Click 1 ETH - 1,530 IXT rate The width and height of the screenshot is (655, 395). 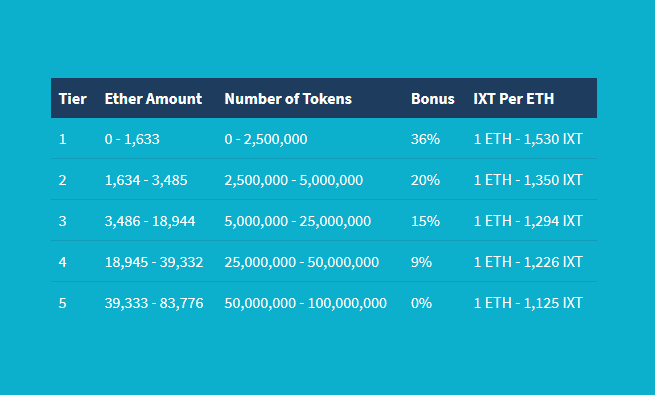pos(528,139)
